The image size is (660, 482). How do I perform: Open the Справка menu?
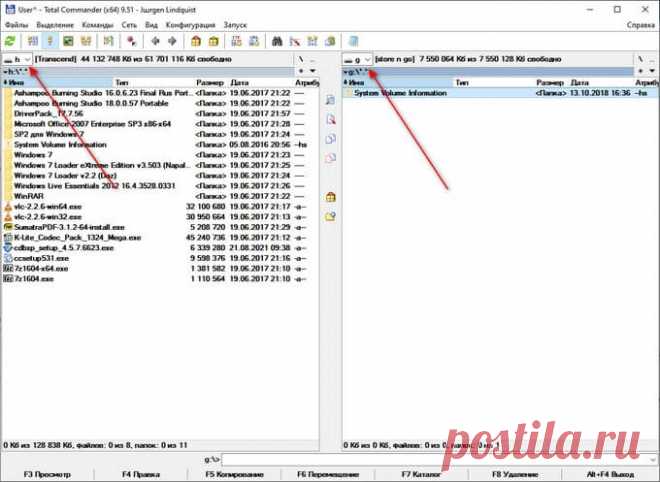tap(641, 25)
